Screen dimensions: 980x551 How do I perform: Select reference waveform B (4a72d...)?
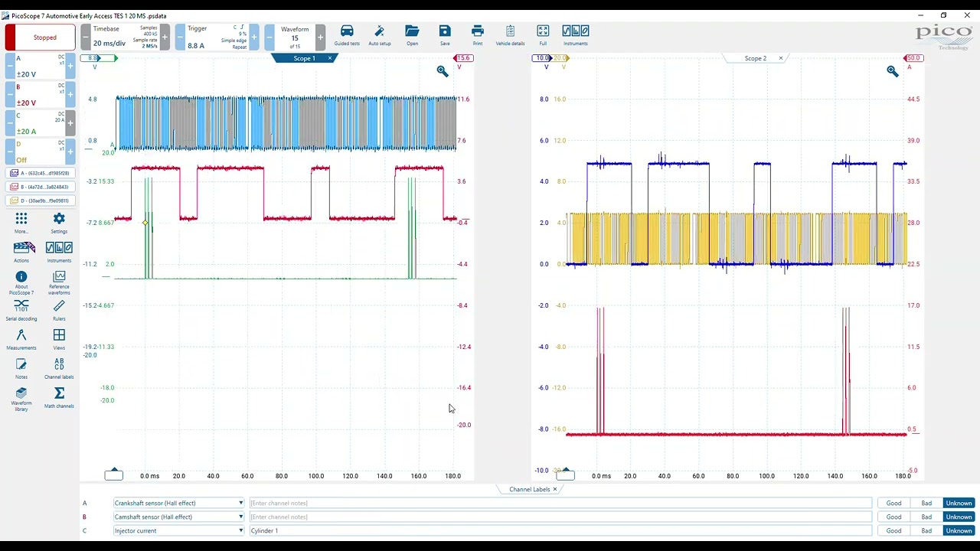pos(40,187)
